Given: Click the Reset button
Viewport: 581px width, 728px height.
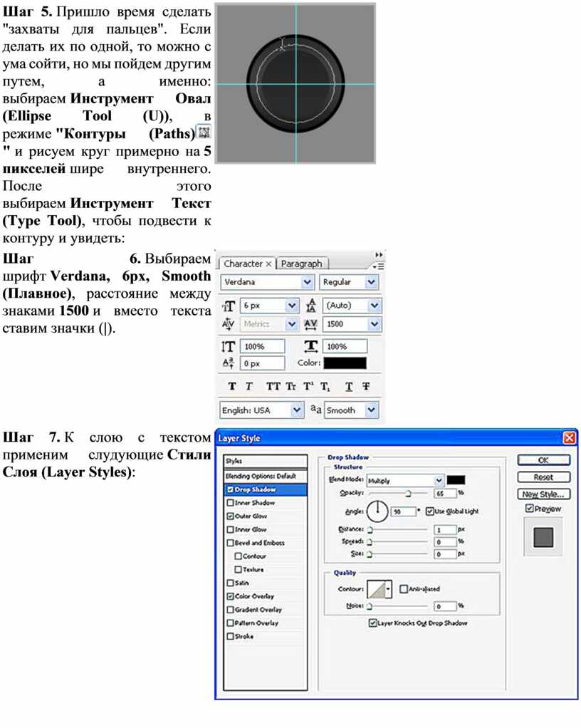Looking at the screenshot, I should (543, 477).
